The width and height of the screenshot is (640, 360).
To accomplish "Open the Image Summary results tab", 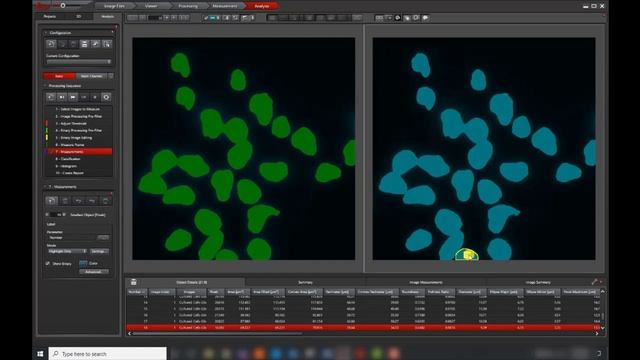I will (x=538, y=282).
